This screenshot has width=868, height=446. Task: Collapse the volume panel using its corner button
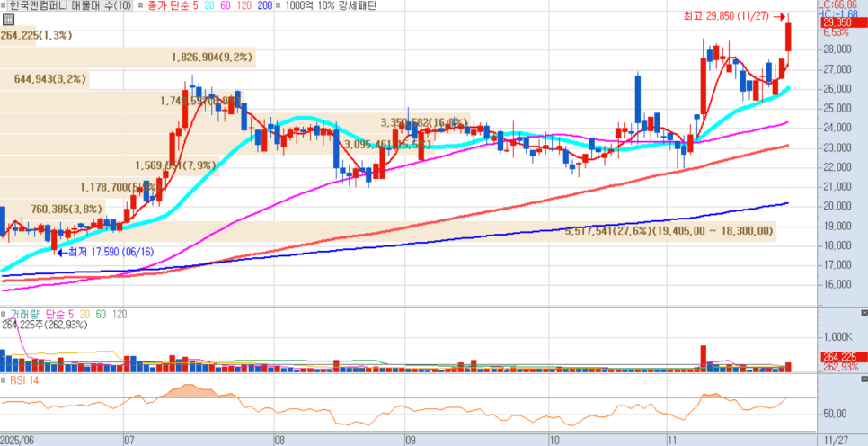pyautogui.click(x=864, y=313)
